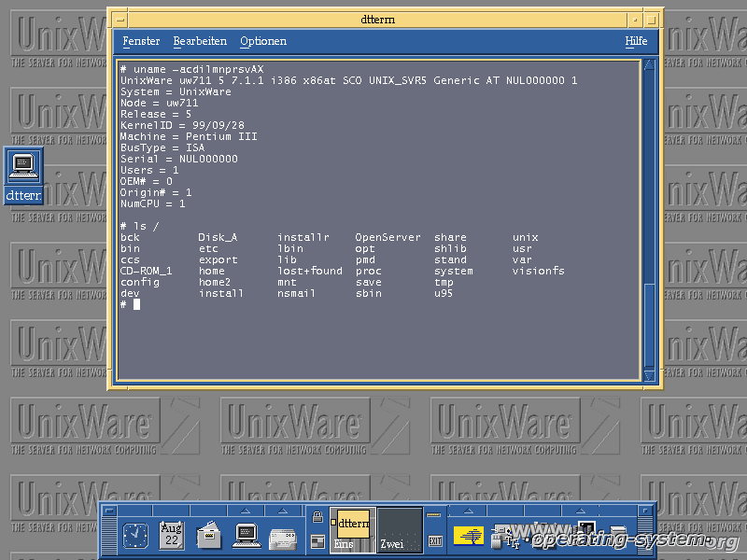Viewport: 747px width, 560px height.
Task: Click the 'export' directory entry
Action: tap(218, 259)
